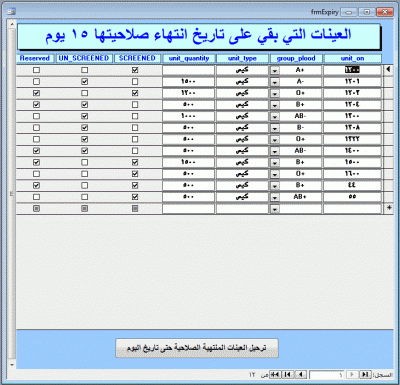
Task: Click the greyed previous record navigation arrow
Action: (352, 375)
